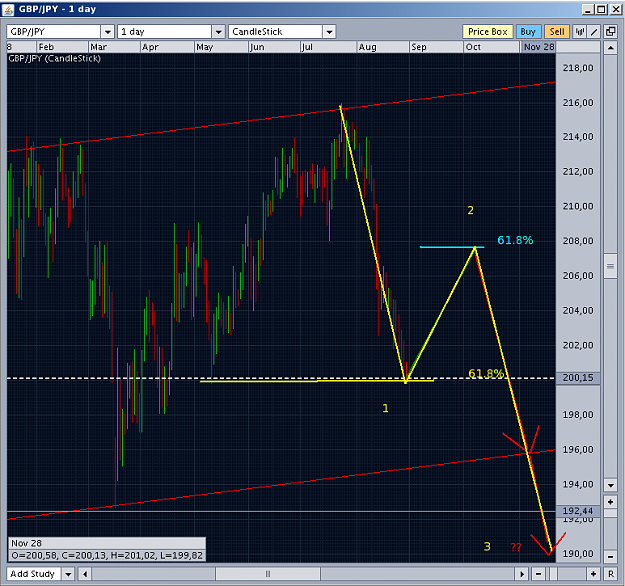This screenshot has height=586, width=625.
Task: Click the vertical scrollbar thumb
Action: (x=610, y=266)
